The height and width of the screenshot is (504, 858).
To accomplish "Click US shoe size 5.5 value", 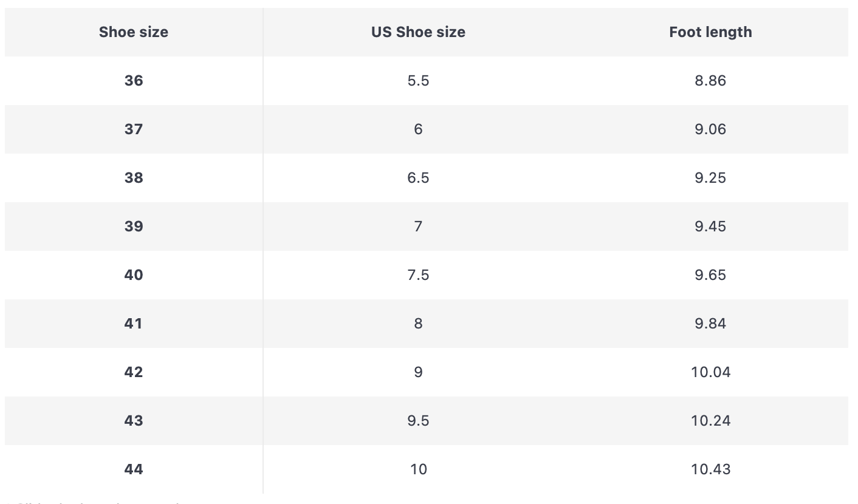I will point(418,81).
